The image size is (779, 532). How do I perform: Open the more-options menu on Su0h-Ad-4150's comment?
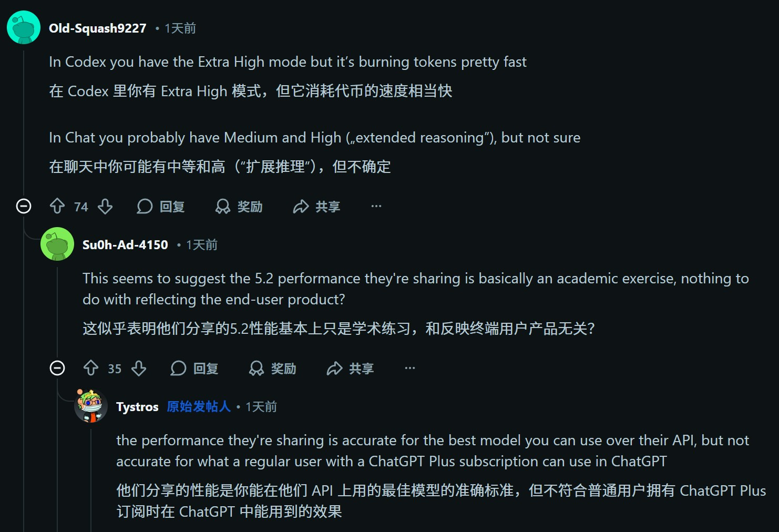[409, 369]
